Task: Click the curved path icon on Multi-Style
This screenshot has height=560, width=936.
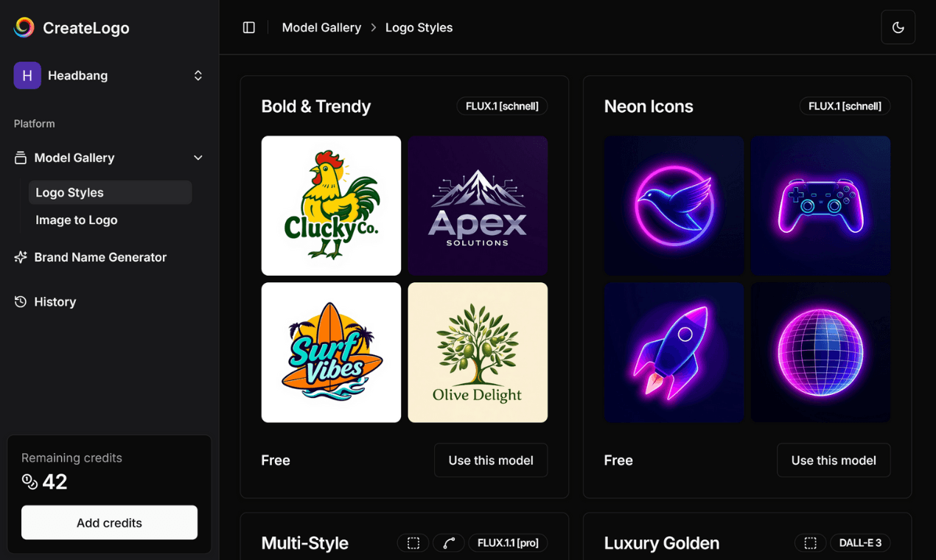Action: pos(449,543)
